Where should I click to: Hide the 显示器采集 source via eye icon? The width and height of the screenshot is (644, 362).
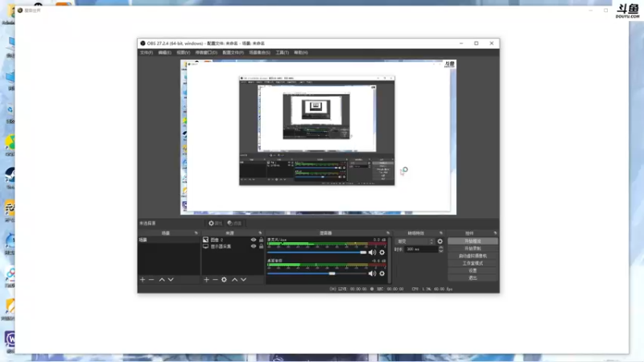click(x=254, y=246)
